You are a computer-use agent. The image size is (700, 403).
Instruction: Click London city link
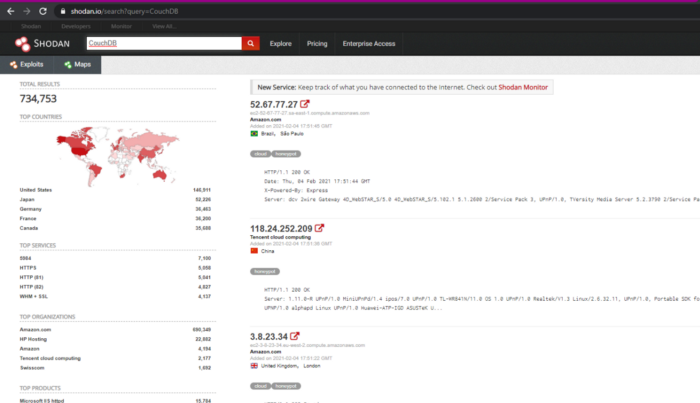point(312,366)
